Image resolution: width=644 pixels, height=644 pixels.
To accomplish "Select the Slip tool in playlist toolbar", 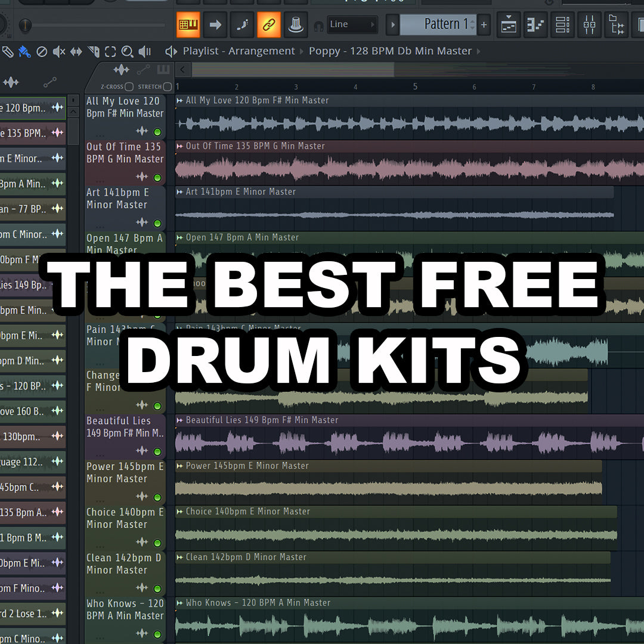I will click(x=76, y=52).
